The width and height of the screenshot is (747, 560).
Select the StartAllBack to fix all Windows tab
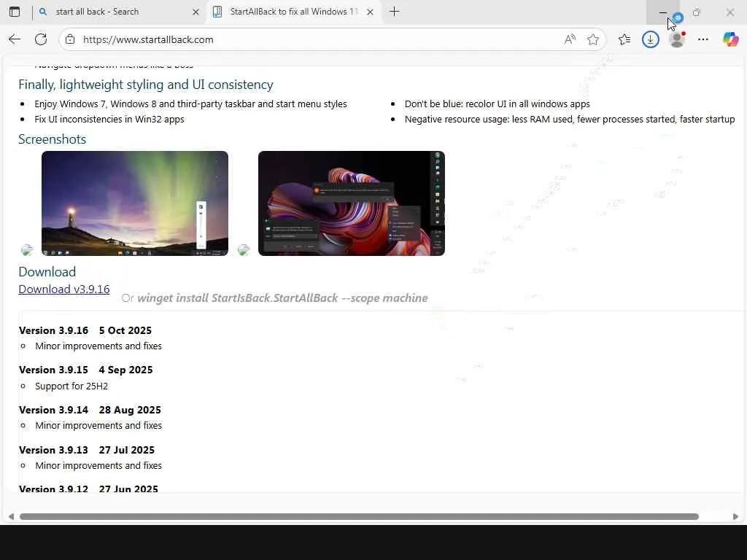click(x=293, y=12)
